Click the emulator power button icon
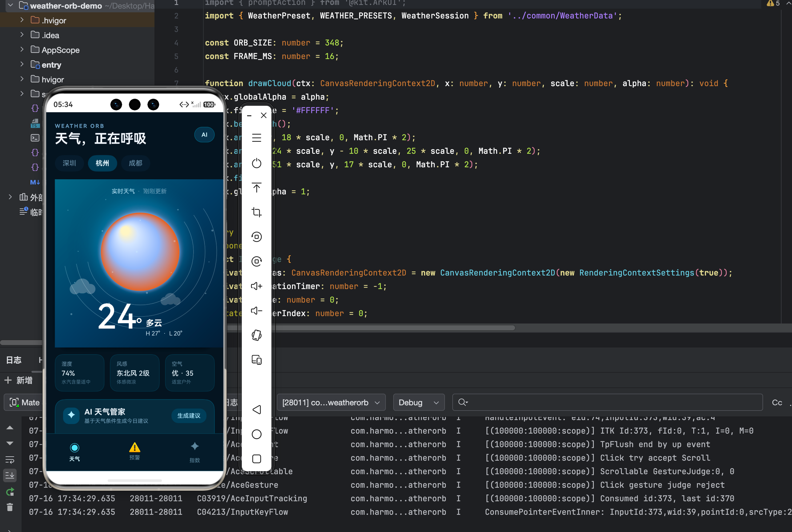Image resolution: width=792 pixels, height=532 pixels. click(257, 163)
